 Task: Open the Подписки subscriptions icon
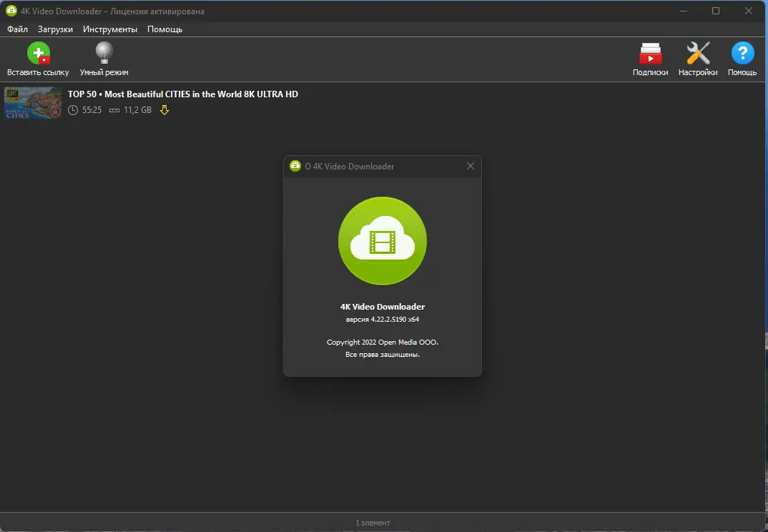tap(650, 52)
